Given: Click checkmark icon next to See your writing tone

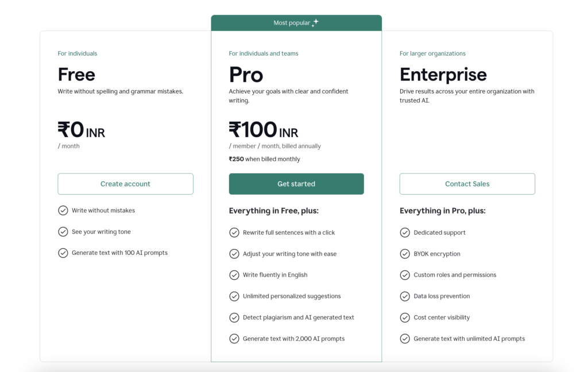Looking at the screenshot, I should click(x=63, y=232).
